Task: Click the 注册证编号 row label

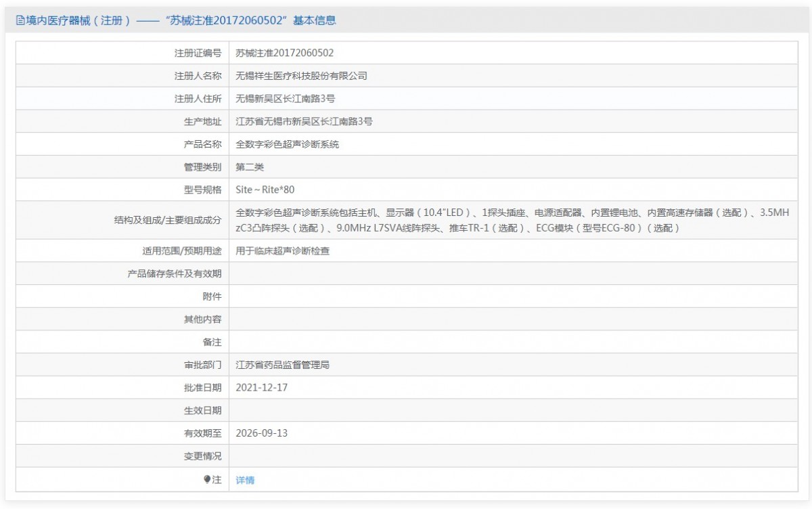Action: tap(198, 53)
